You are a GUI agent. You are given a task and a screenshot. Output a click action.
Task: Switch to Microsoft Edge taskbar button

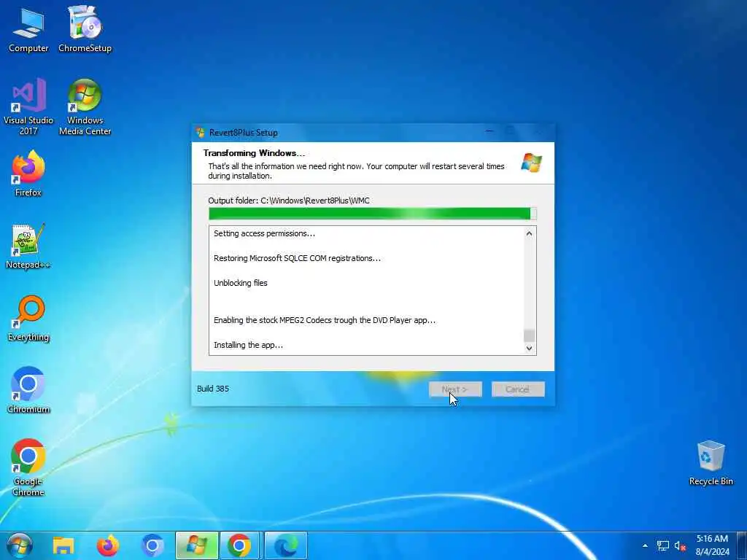click(x=286, y=545)
